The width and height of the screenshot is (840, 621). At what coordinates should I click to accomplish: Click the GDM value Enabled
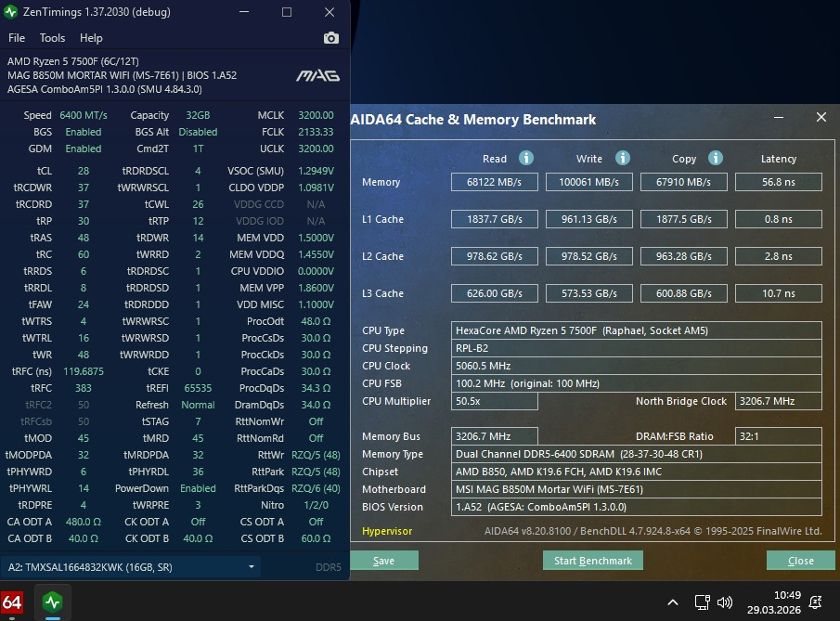tap(83, 149)
